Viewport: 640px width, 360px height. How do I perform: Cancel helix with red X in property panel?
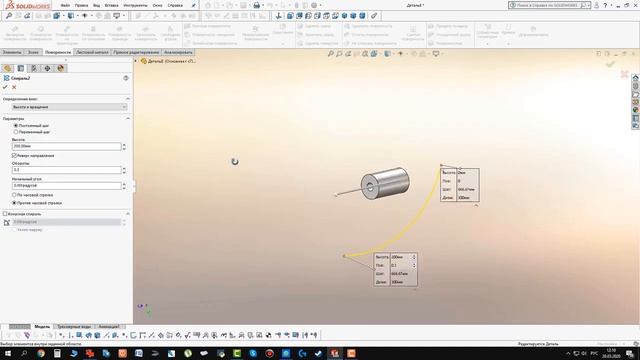tap(14, 87)
